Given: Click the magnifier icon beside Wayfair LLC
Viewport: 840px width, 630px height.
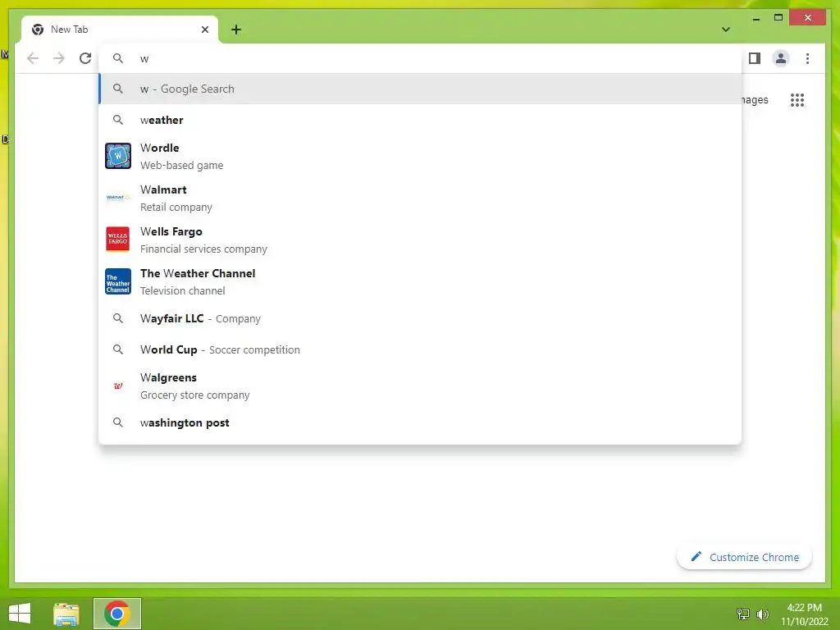Looking at the screenshot, I should click(x=118, y=318).
